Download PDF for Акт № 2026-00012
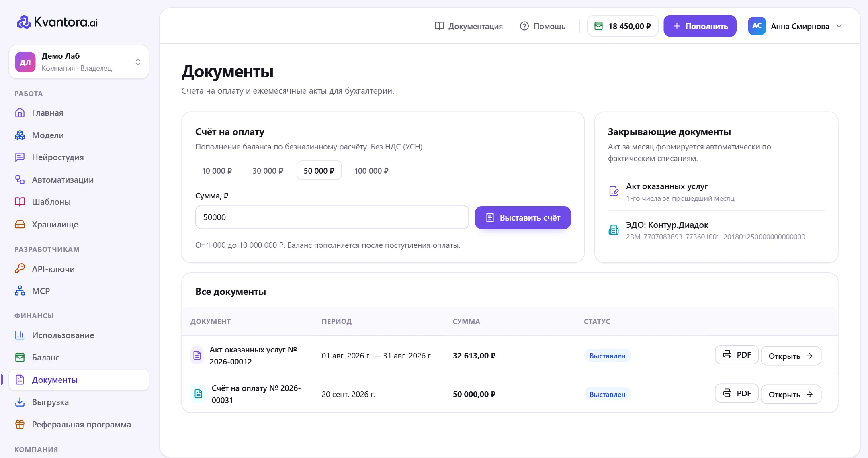 (737, 355)
